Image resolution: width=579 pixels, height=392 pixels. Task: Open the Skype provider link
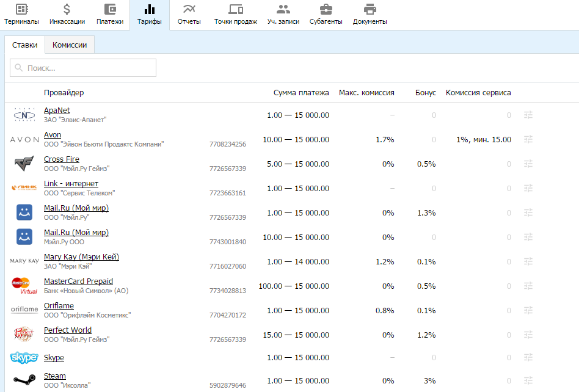[54, 357]
